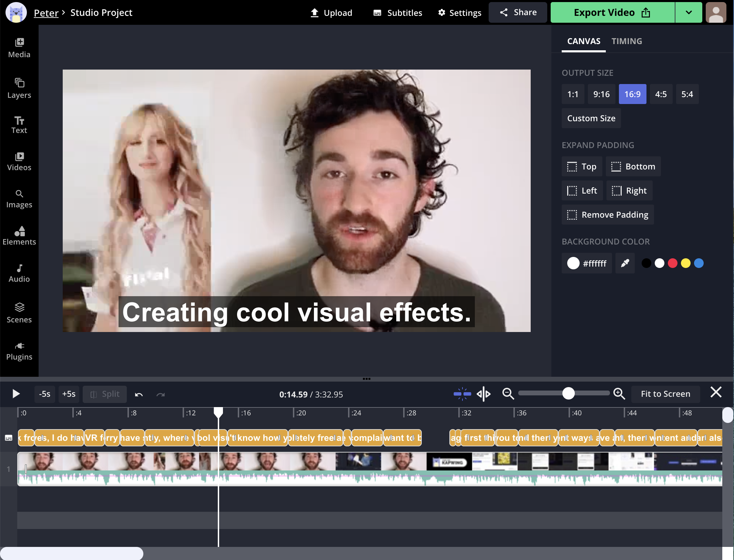Toggle timeline snapping icon

coord(462,394)
